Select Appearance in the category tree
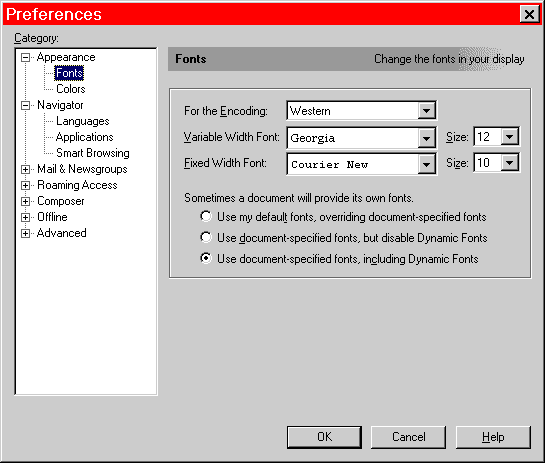The image size is (545, 463). 66,57
